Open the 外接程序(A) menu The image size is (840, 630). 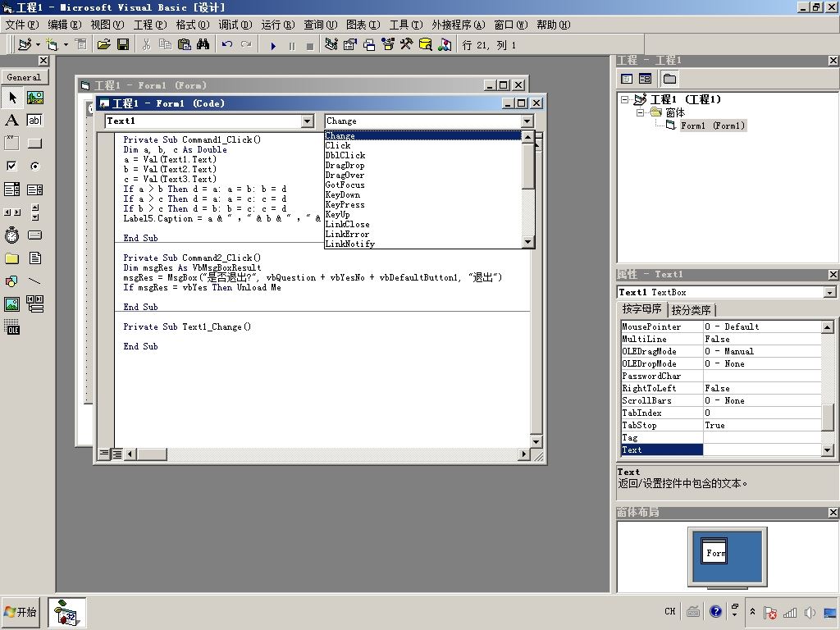459,25
